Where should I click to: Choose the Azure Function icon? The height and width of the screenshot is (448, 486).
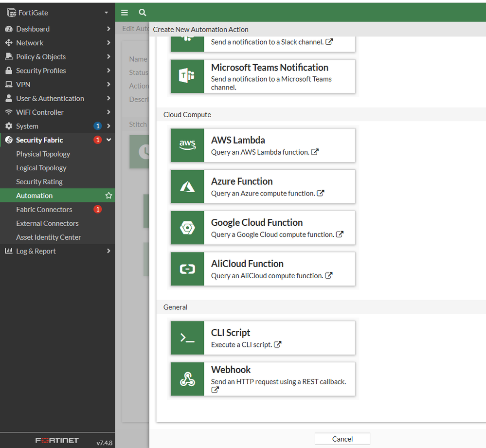[187, 186]
